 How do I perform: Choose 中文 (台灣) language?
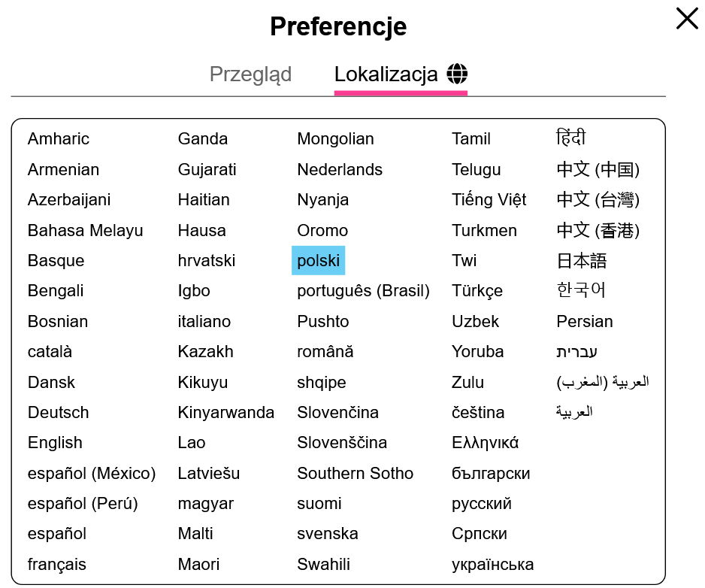(598, 200)
